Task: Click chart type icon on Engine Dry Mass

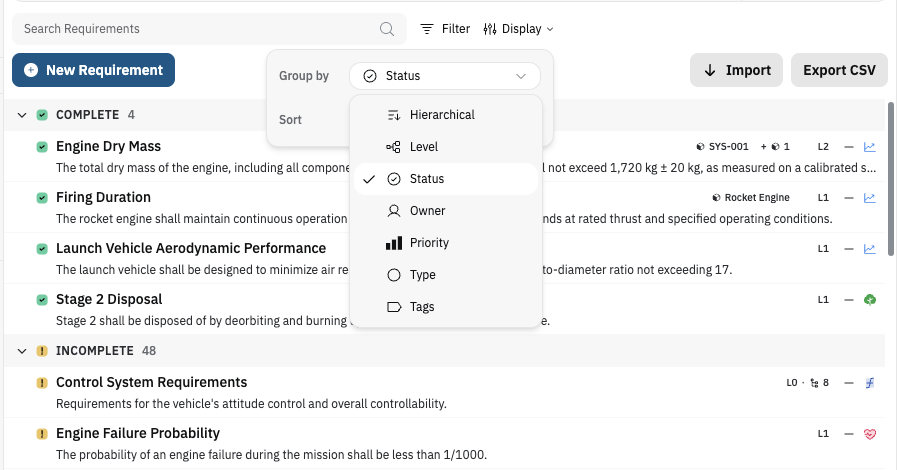Action: pos(870,147)
